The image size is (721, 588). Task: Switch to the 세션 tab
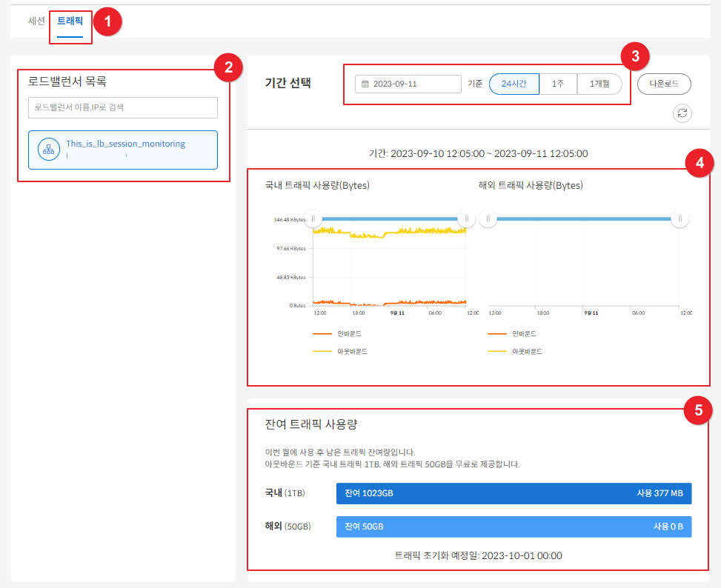pos(36,21)
